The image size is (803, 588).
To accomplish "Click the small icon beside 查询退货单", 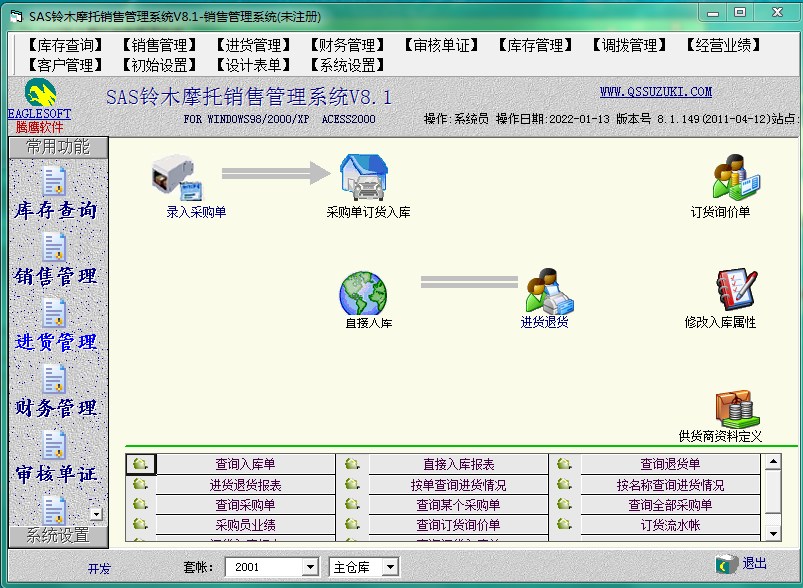I will pos(564,464).
